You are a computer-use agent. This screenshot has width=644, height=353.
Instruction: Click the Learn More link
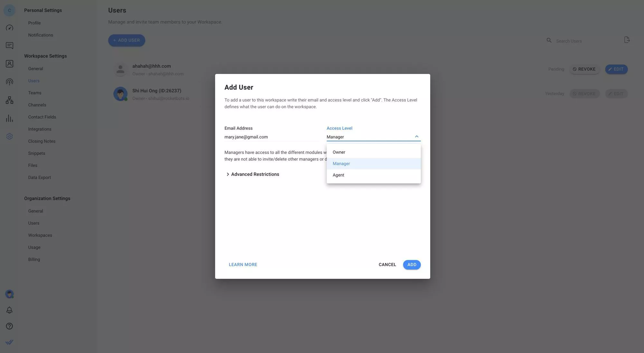click(x=243, y=265)
